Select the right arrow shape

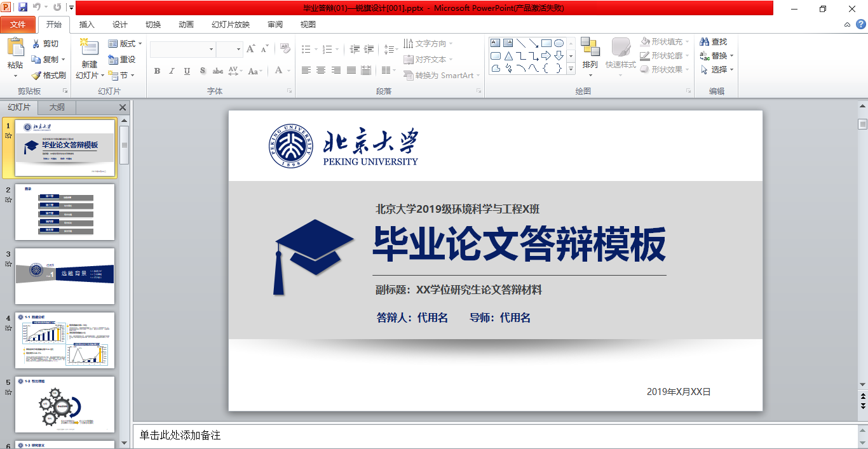[x=546, y=56]
